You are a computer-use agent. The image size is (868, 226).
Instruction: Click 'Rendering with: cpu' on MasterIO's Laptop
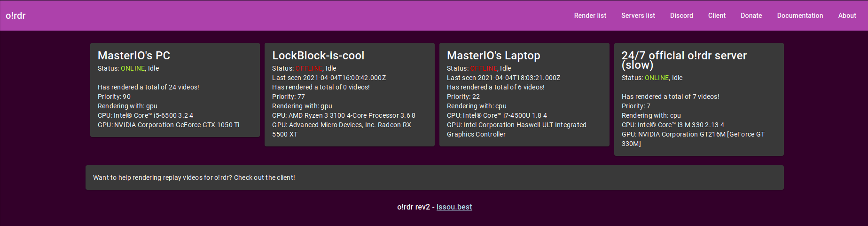pos(477,106)
